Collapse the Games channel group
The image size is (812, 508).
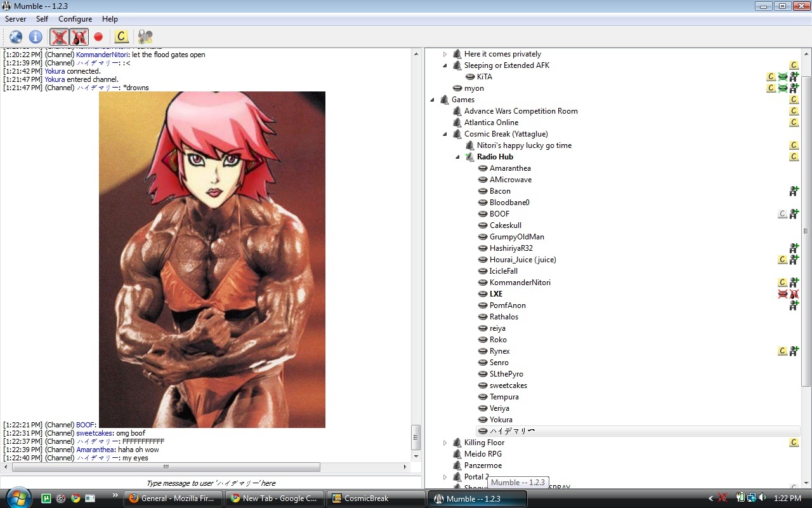[x=432, y=100]
